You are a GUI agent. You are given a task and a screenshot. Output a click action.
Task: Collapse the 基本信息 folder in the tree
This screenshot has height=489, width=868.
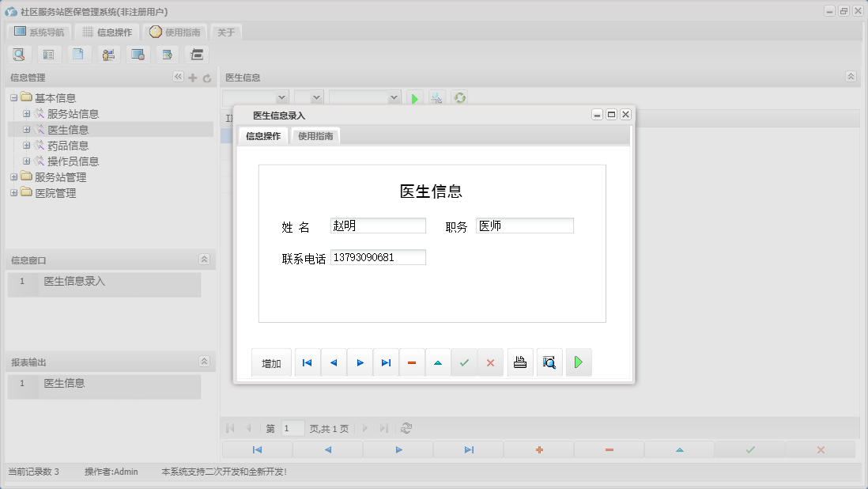[14, 97]
